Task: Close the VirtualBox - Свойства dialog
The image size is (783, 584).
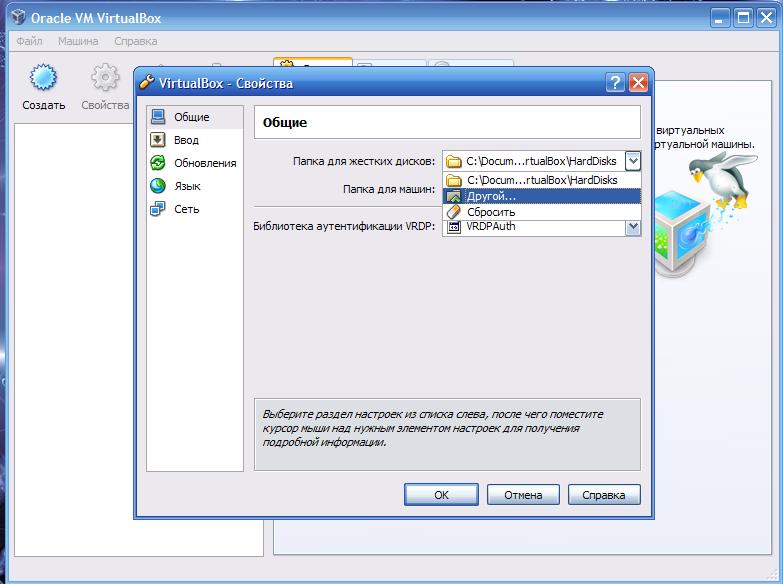Action: 638,82
